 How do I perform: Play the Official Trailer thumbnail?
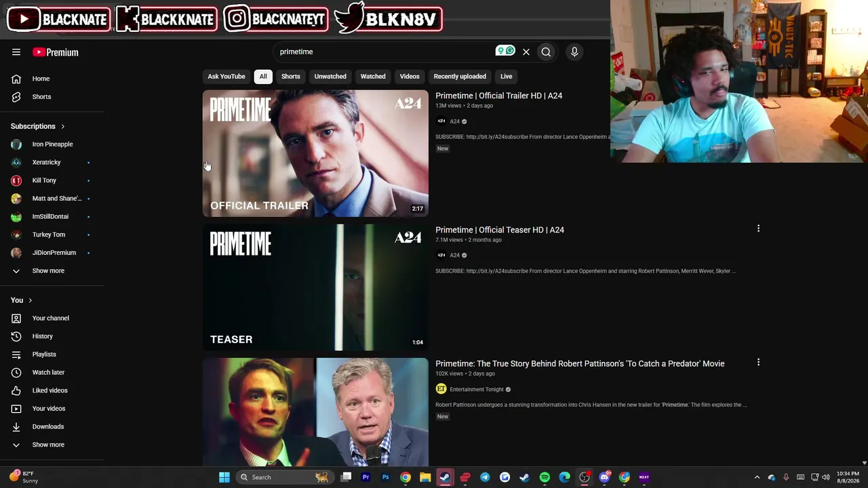point(315,153)
